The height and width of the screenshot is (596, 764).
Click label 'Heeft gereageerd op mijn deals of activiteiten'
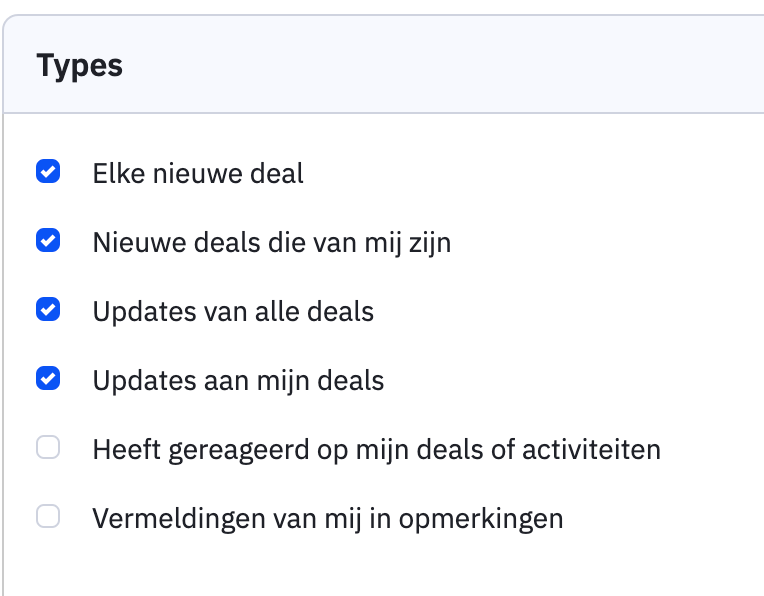click(x=376, y=450)
